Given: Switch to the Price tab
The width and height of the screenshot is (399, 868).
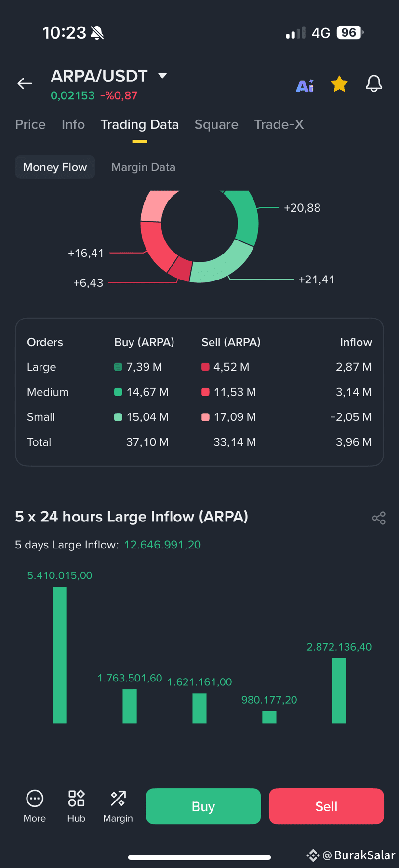Looking at the screenshot, I should [x=30, y=124].
